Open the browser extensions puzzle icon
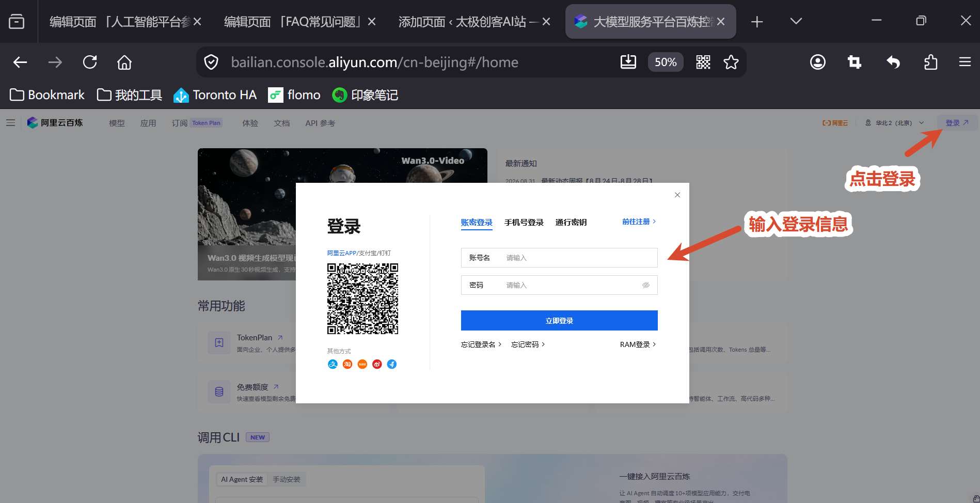The height and width of the screenshot is (503, 980). click(x=930, y=62)
